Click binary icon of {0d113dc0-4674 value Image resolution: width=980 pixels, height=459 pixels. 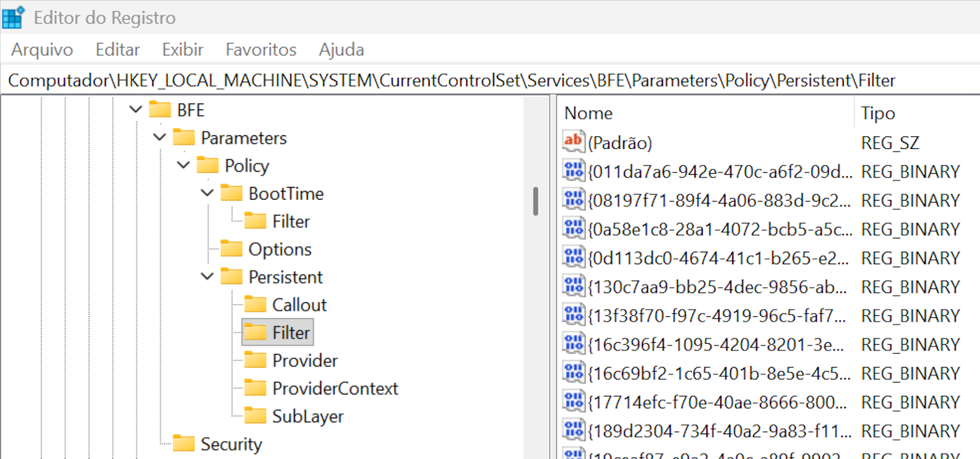(x=574, y=257)
